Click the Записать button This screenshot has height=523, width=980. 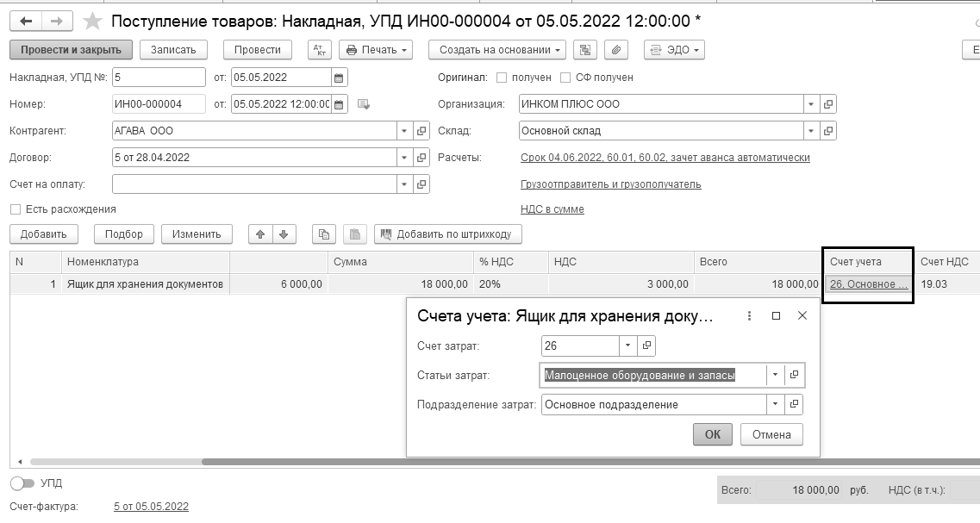pos(173,50)
